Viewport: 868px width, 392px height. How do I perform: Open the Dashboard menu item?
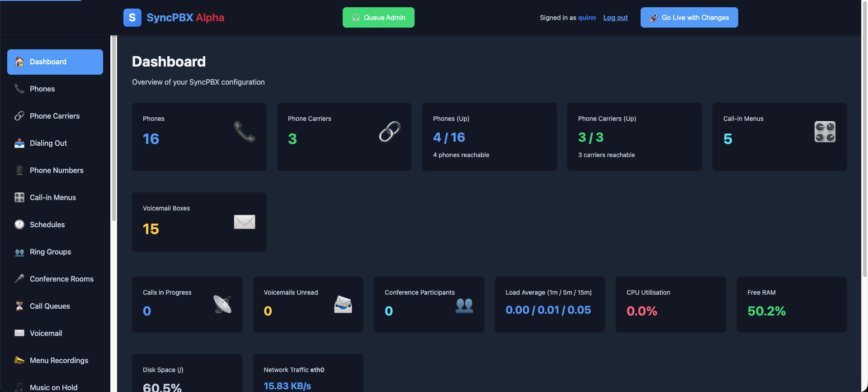click(55, 62)
